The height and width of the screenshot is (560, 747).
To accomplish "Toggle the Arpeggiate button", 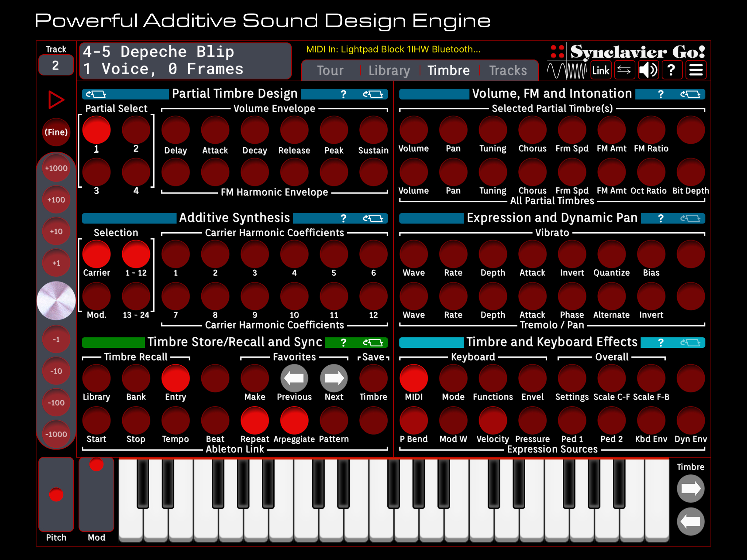I will [x=294, y=421].
